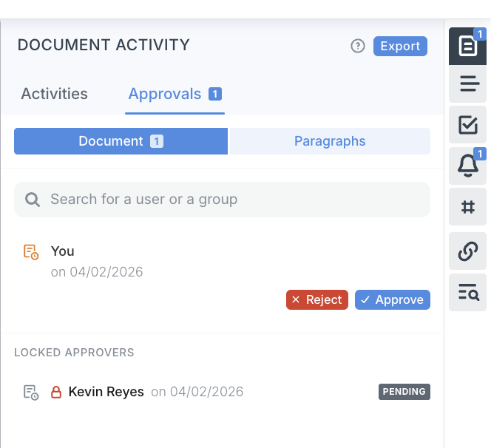Open the checkbox tasks sidebar icon
The height and width of the screenshot is (448, 491).
[467, 125]
